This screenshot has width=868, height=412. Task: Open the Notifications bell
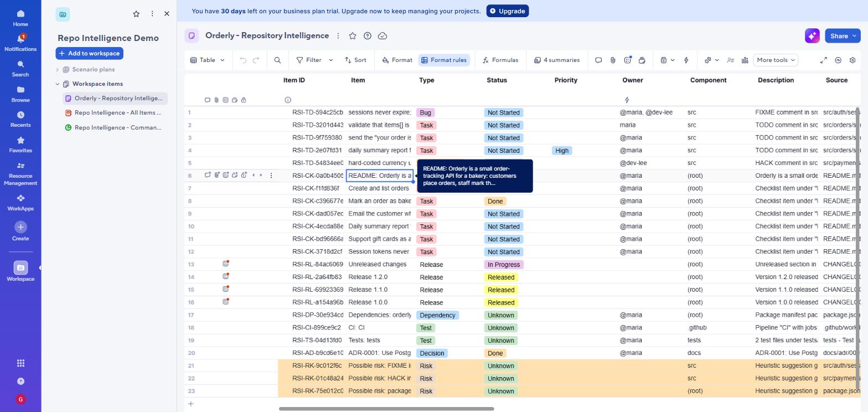coord(20,43)
